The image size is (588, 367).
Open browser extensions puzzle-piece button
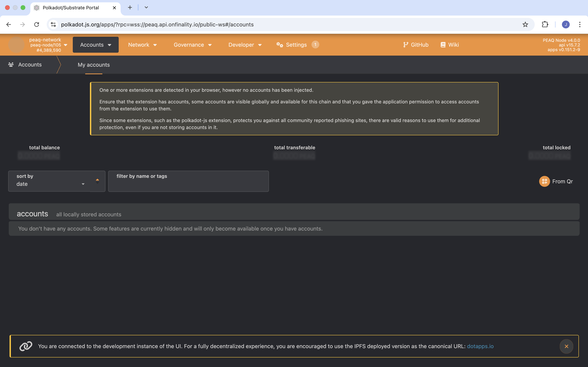click(545, 24)
